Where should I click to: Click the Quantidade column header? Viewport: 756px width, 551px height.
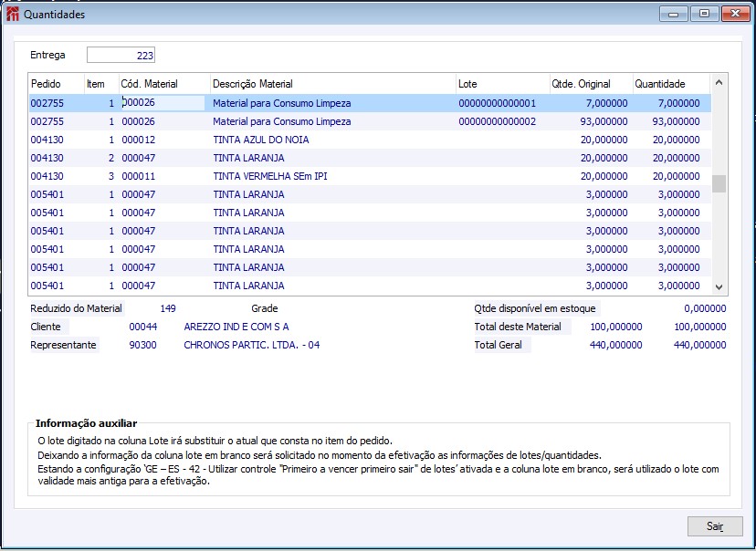click(x=670, y=84)
